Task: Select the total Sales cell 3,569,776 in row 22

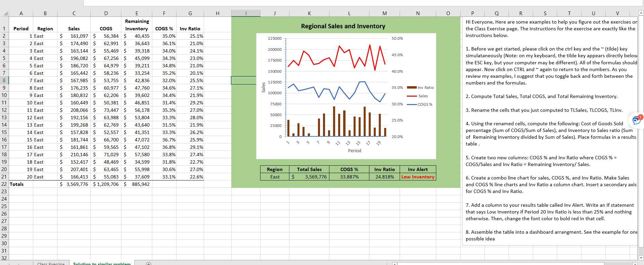Action: 74,184
